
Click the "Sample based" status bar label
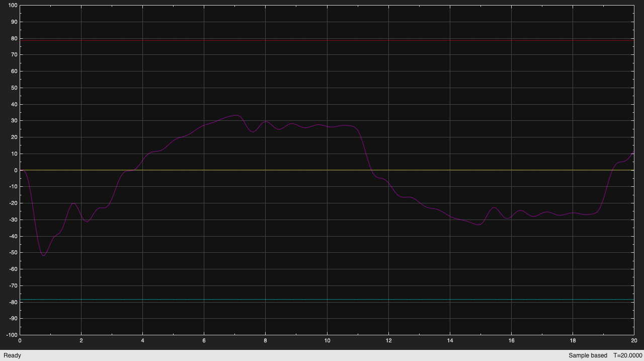tap(588, 355)
